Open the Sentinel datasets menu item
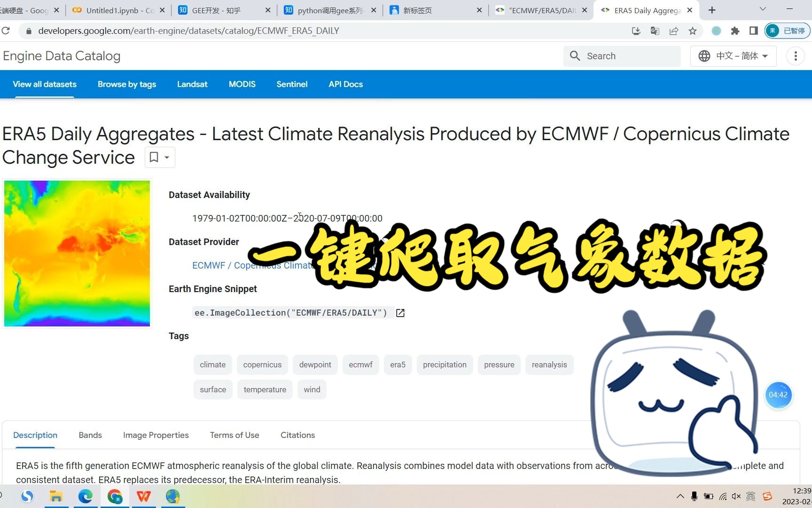 coord(292,84)
